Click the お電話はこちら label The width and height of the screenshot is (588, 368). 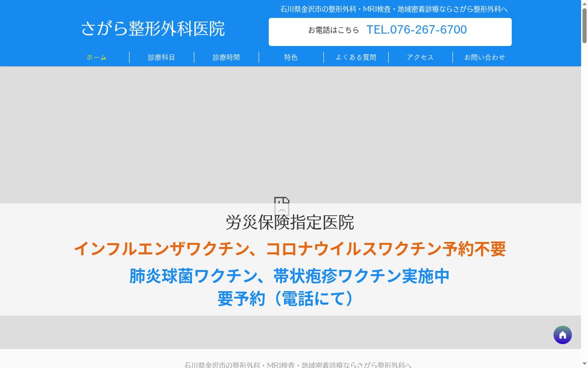pos(334,30)
